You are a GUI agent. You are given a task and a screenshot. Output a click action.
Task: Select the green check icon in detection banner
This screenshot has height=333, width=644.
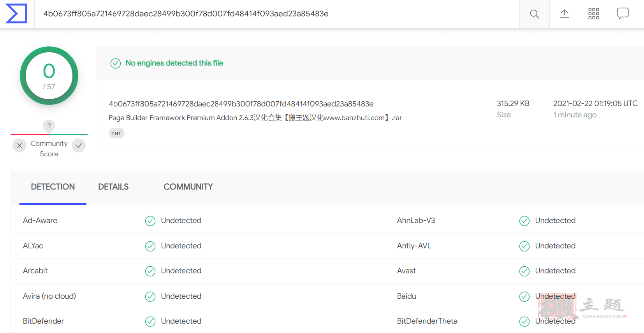point(116,63)
